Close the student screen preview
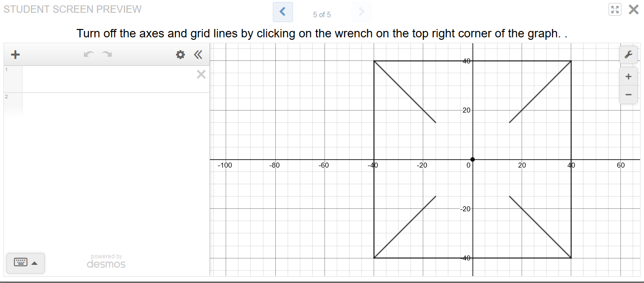Viewport: 644px width, 283px height. (634, 9)
